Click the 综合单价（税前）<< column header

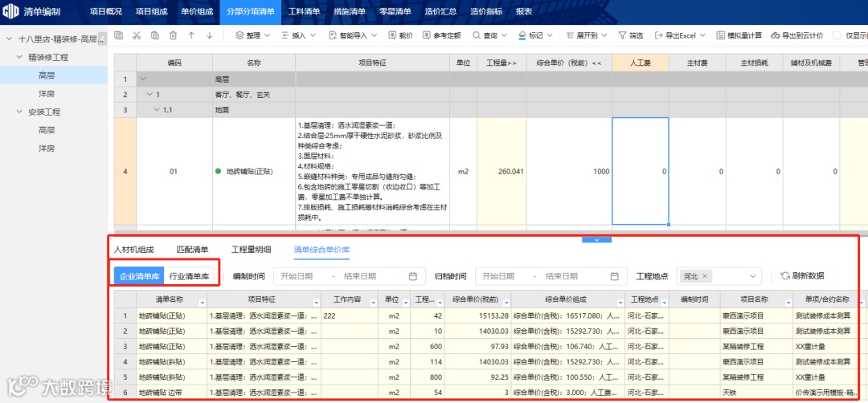pyautogui.click(x=568, y=63)
